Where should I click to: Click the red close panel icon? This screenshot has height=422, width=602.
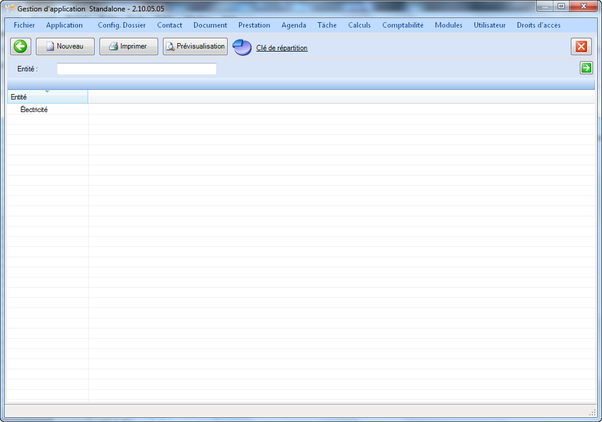pos(581,47)
